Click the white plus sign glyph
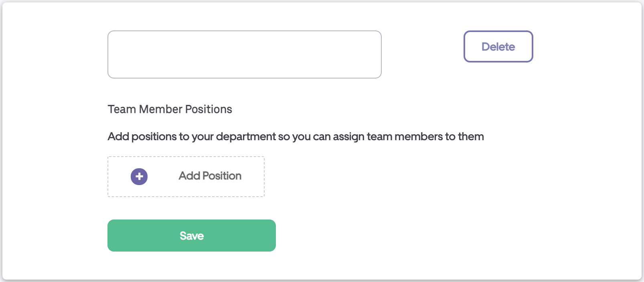The image size is (644, 282). 139,177
